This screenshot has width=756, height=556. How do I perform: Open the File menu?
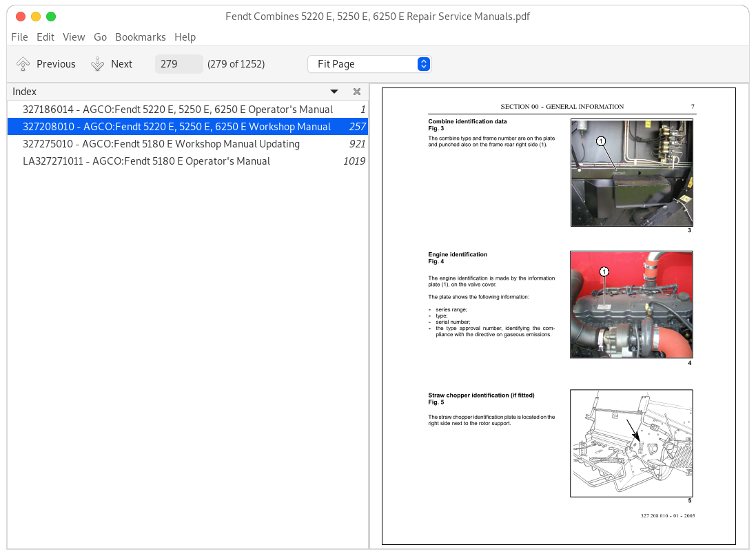(19, 37)
